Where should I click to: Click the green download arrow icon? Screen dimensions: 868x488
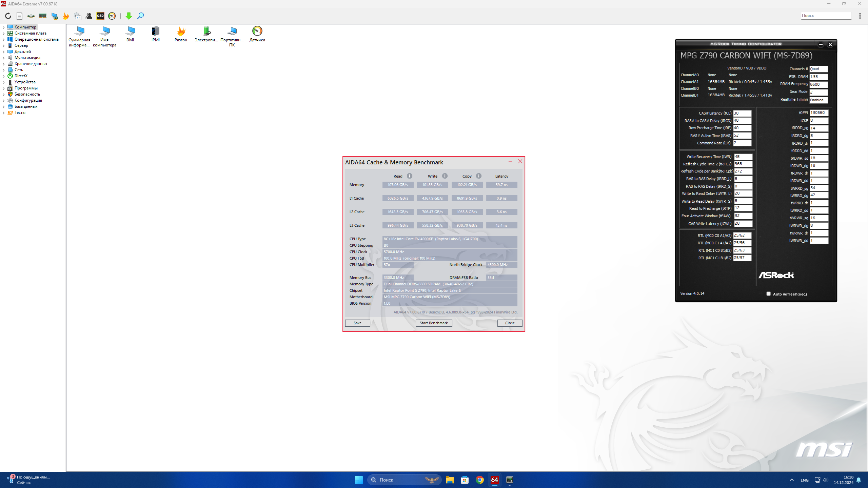pos(129,16)
